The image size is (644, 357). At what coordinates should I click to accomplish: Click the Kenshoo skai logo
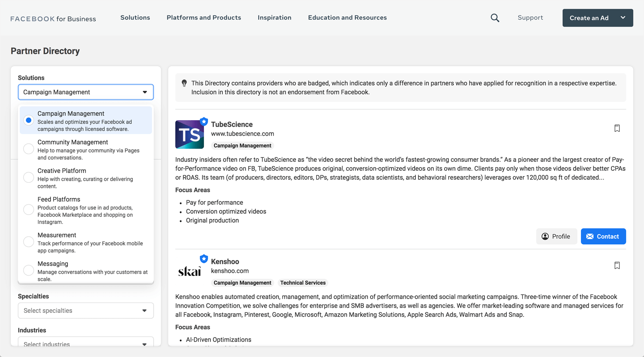(x=189, y=271)
